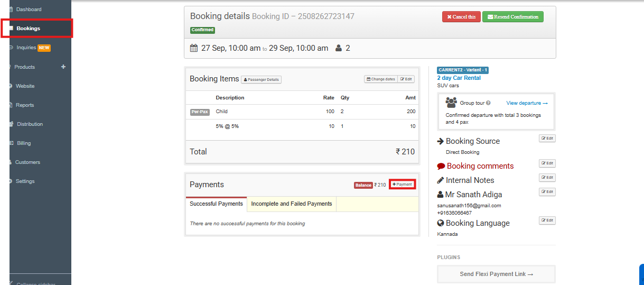
Task: Add a new payment with +Payment
Action: coord(402,185)
